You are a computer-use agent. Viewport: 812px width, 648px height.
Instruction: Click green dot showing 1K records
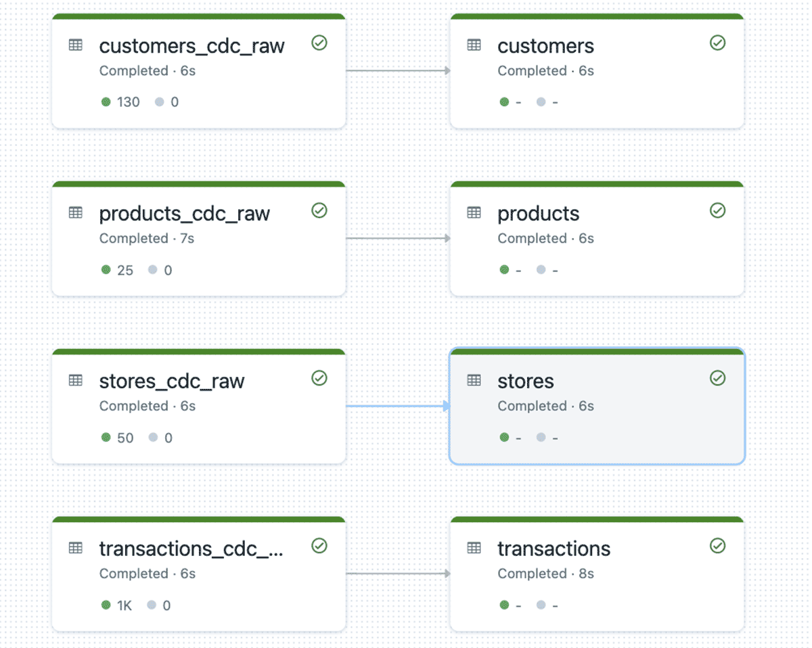106,605
